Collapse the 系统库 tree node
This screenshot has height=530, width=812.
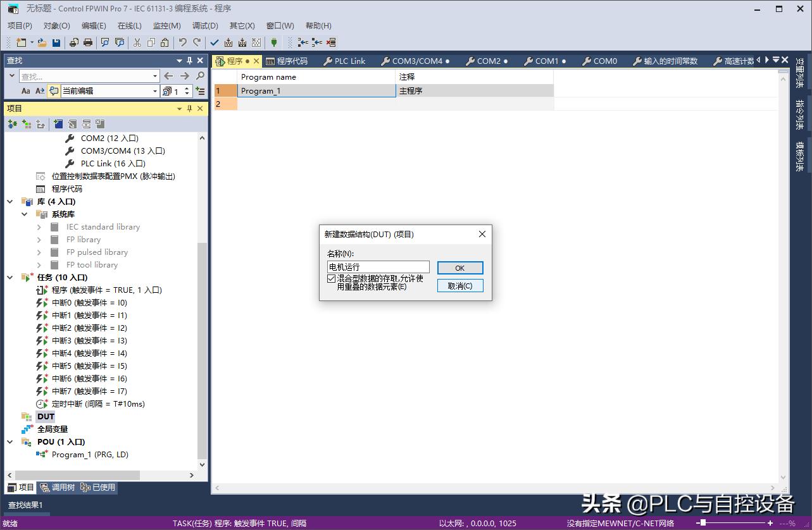click(x=24, y=214)
